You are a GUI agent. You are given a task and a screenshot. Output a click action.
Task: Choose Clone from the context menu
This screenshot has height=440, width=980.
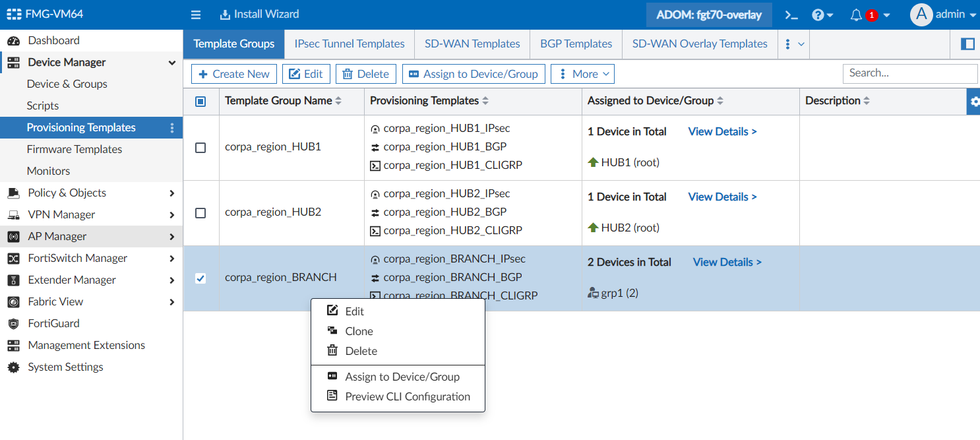tap(359, 331)
